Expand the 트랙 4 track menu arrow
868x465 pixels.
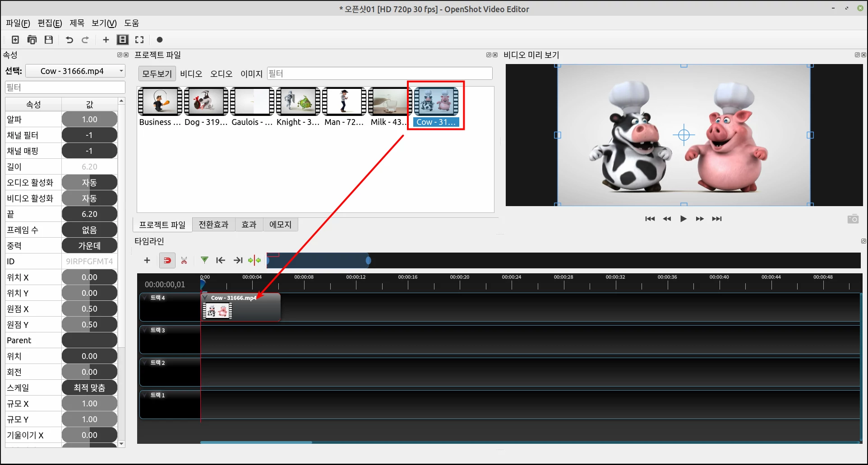(145, 298)
